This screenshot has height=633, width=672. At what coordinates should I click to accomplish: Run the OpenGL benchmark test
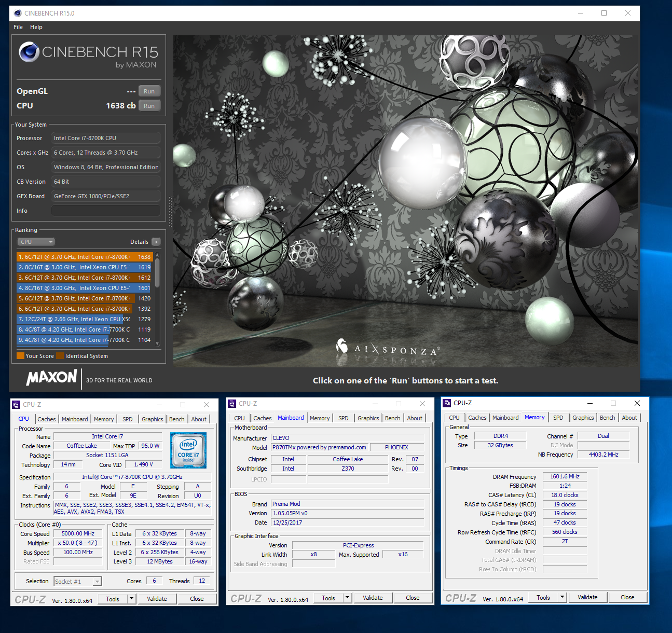pos(149,91)
